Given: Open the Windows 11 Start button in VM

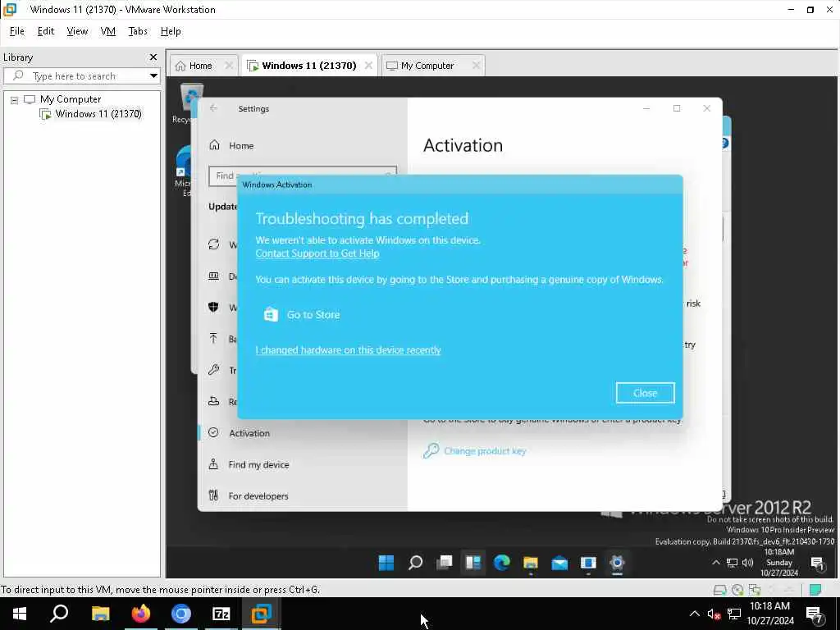Looking at the screenshot, I should [x=386, y=563].
